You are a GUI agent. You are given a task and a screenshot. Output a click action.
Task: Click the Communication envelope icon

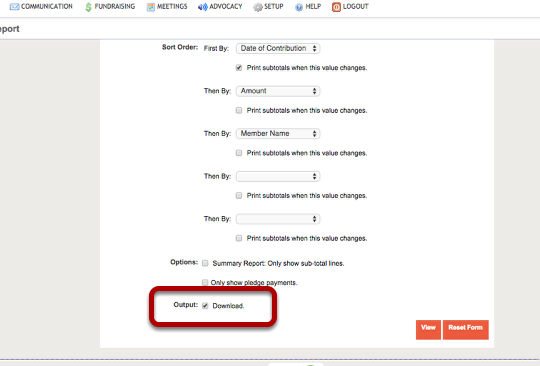tap(14, 7)
